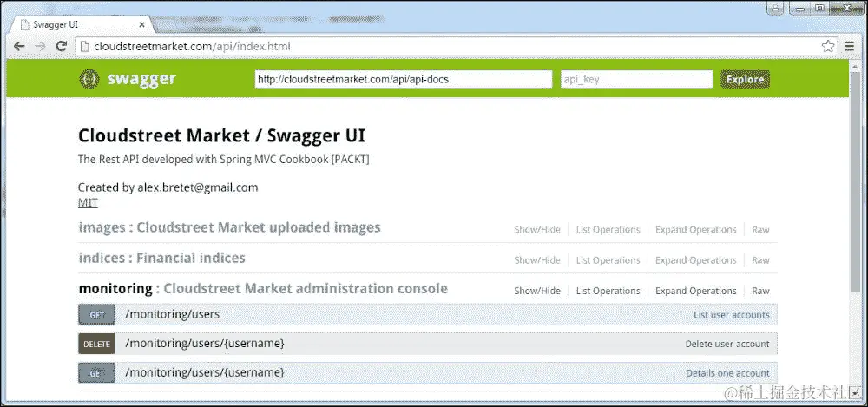Click the browser address bar
This screenshot has height=407, width=868.
(457, 47)
